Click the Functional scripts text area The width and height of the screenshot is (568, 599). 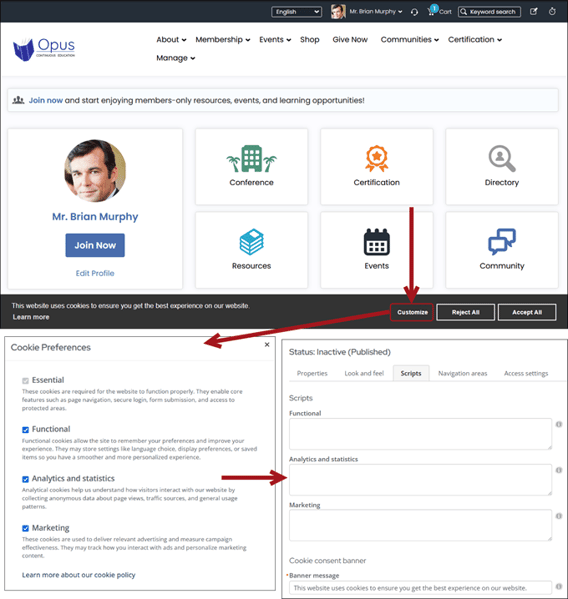(421, 434)
